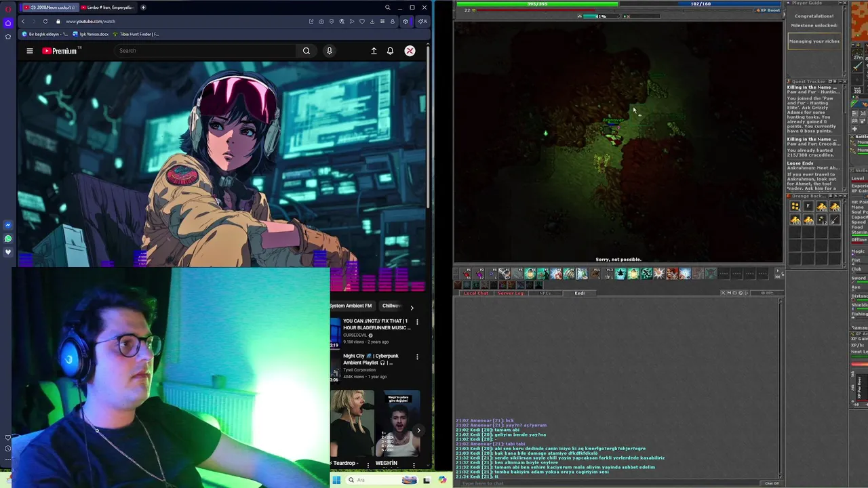Screen dimensions: 868x488
Task: Click the heart bookmark icon in address bar
Action: 362,21
